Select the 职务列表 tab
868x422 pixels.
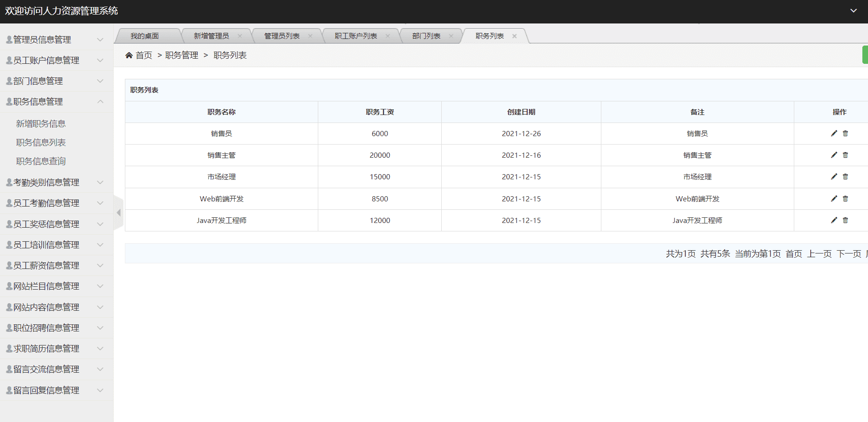pos(490,36)
